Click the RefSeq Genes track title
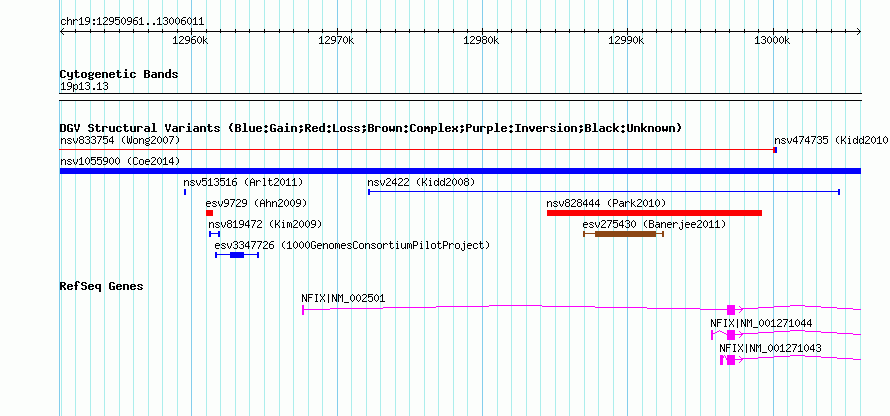 102,286
